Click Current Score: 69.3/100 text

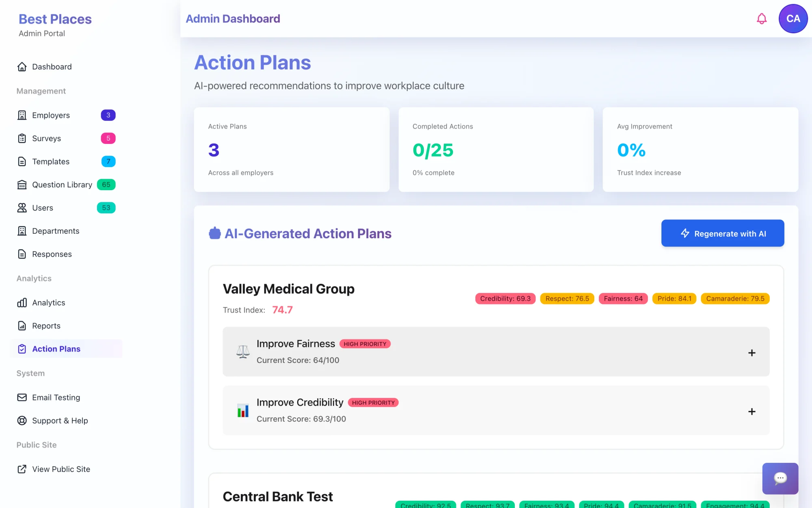pyautogui.click(x=301, y=419)
